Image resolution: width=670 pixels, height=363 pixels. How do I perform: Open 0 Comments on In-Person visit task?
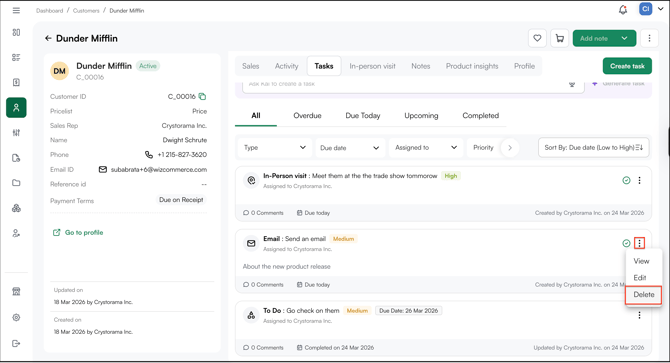pos(263,213)
